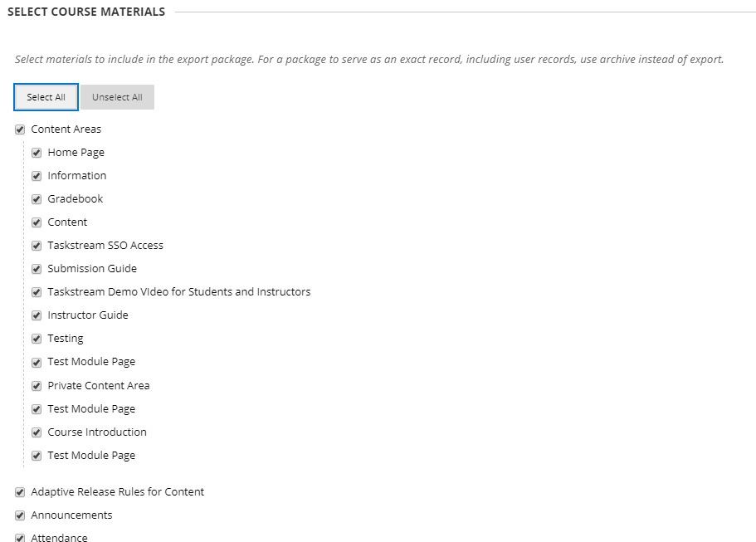Viewport: 756px width, 542px height.
Task: Toggle the Course Introduction checkbox
Action: coord(37,432)
